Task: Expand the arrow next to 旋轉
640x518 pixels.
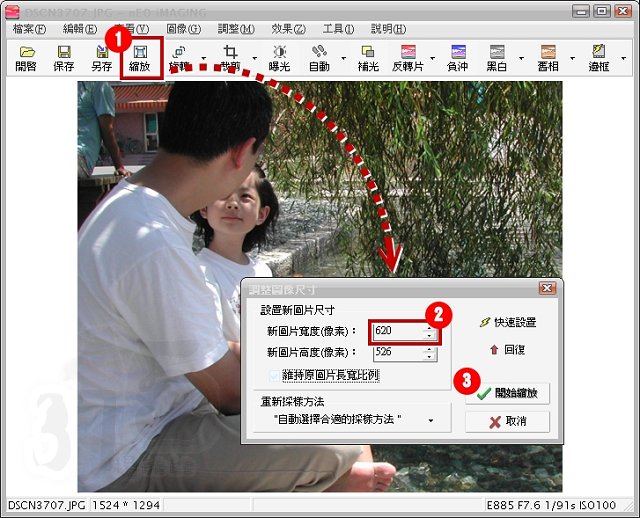Action: tap(204, 58)
